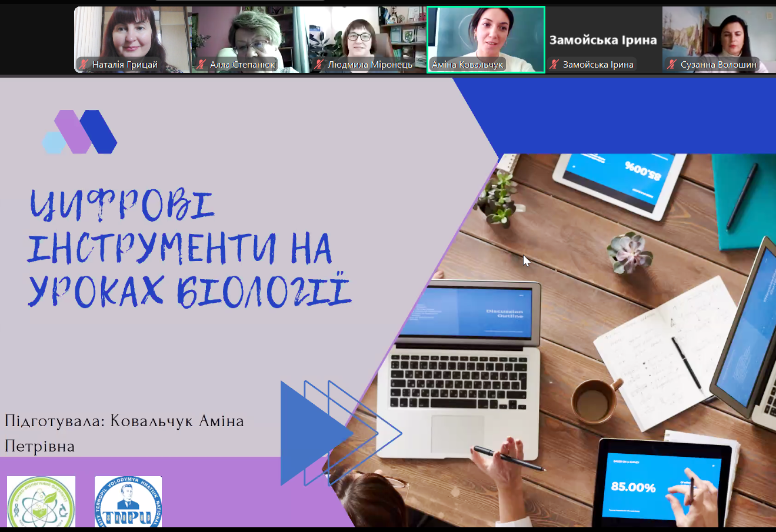Image resolution: width=776 pixels, height=532 pixels.
Task: Click the name label Замойська Ірина
Action: pyautogui.click(x=602, y=41)
